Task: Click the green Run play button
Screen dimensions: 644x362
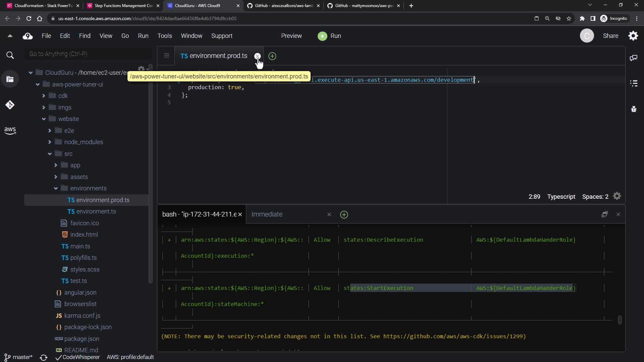Action: point(322,36)
